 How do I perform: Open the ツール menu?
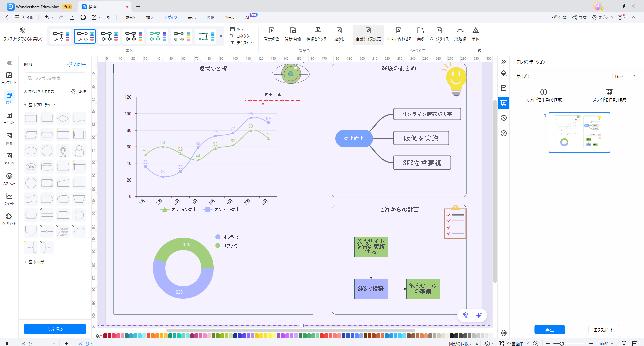229,18
